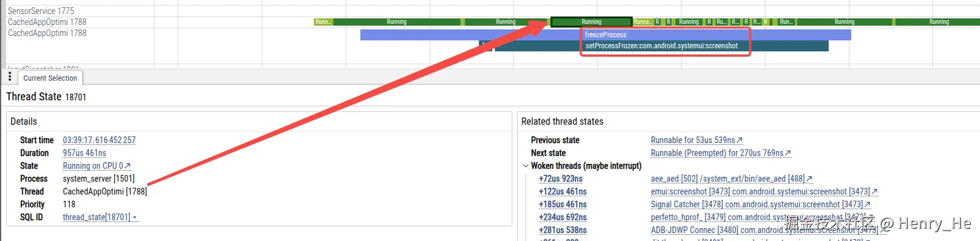Open the aee_aed [502] thread link
This screenshot has width=980, height=241.
point(731,179)
